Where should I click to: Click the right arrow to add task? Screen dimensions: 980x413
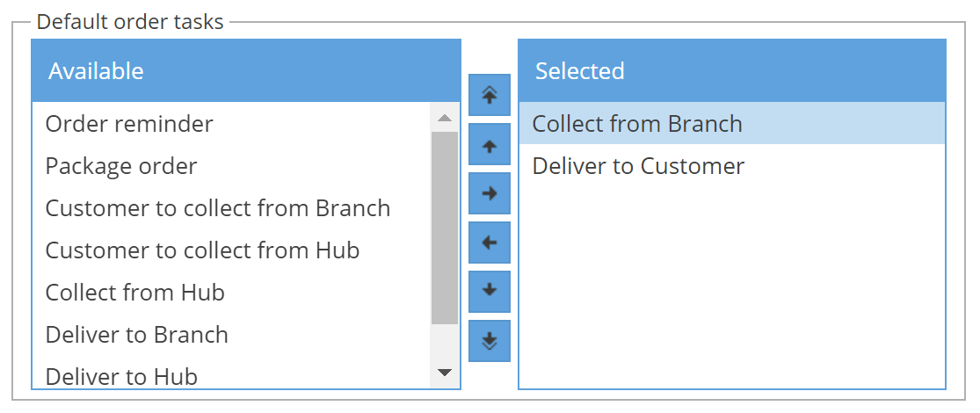click(490, 194)
